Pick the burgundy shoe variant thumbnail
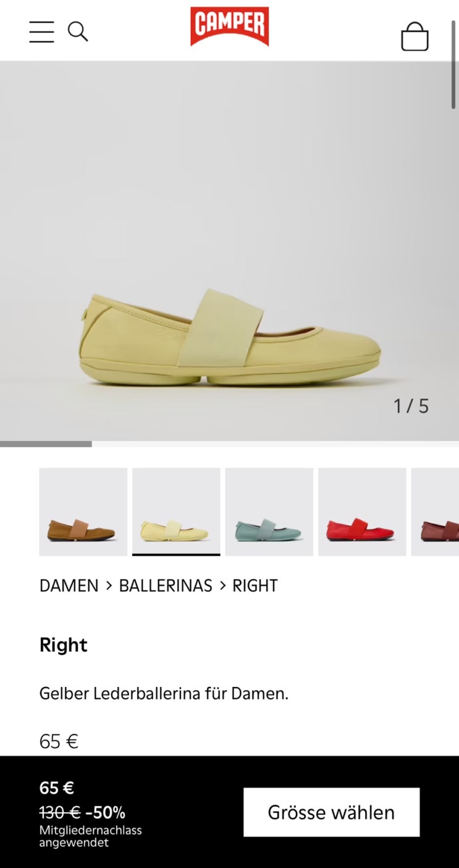 tap(436, 512)
